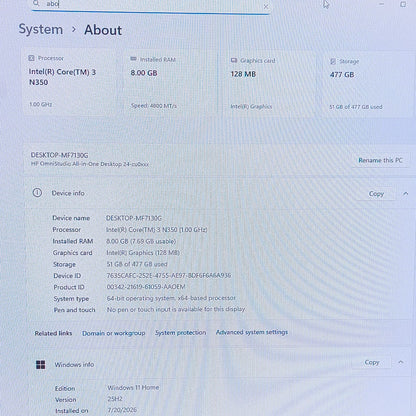Maximize the Settings window
This screenshot has height=416, width=416.
coord(403,4)
